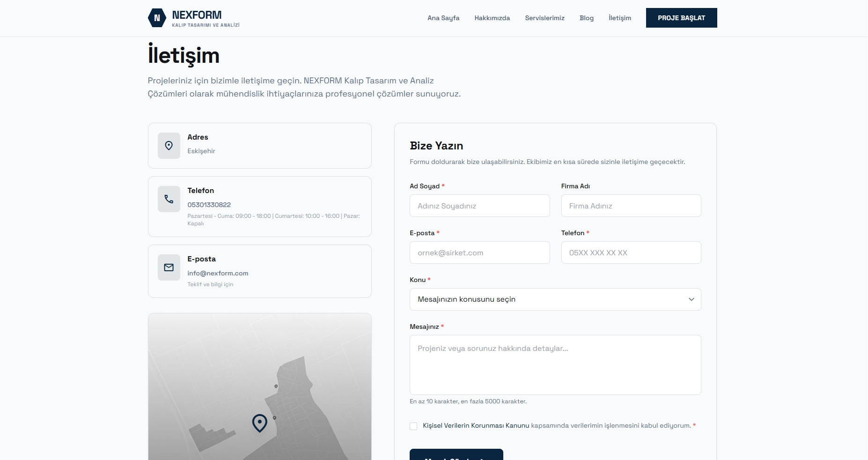Image resolution: width=868 pixels, height=460 pixels.
Task: Click the envelope icon next to E-posta
Action: click(169, 267)
